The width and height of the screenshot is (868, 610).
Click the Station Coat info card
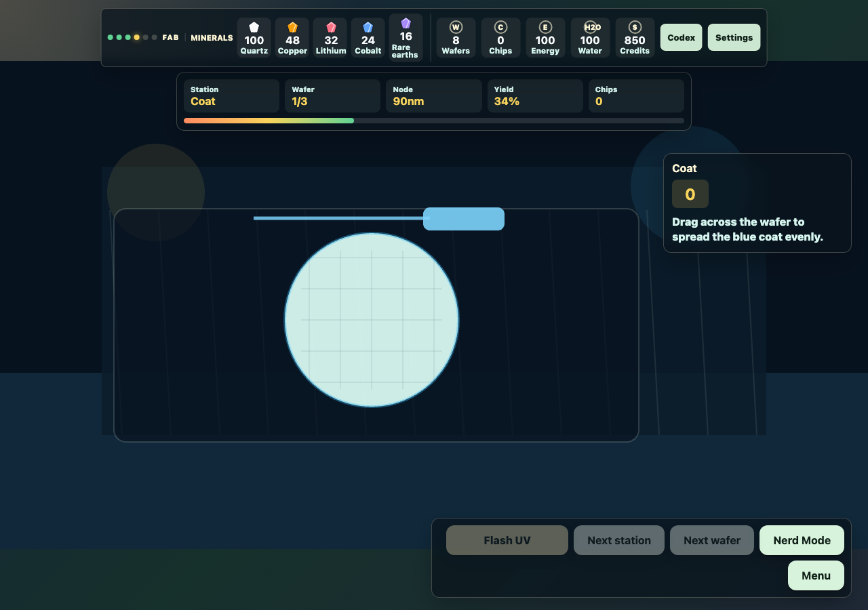coord(231,96)
